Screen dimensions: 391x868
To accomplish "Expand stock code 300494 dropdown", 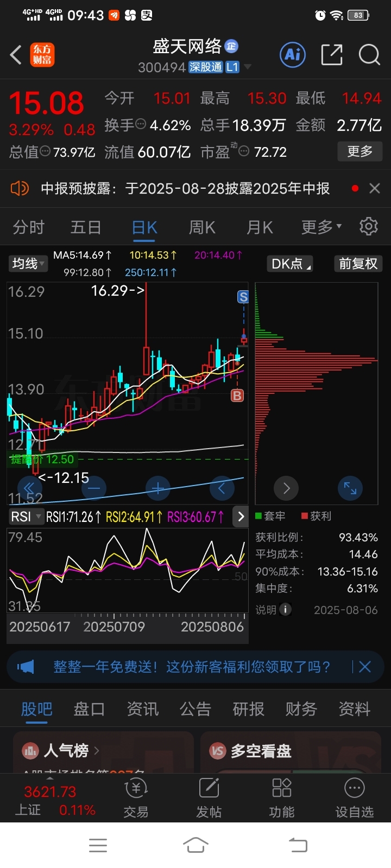I will [248, 67].
